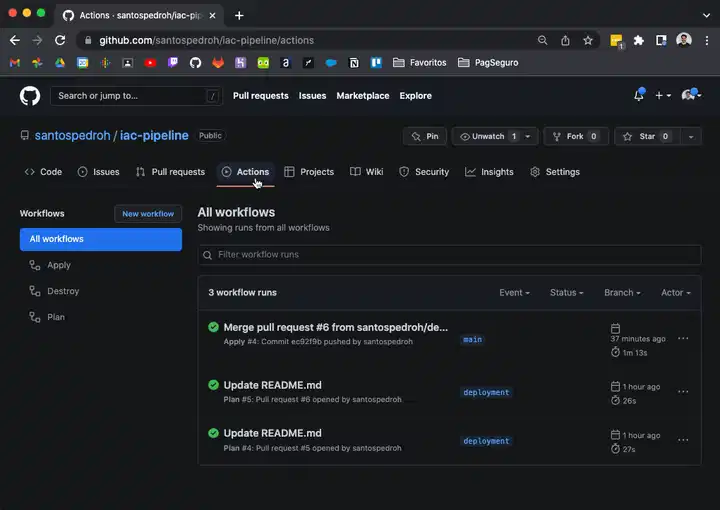Click the zoom magnifier icon in address bar
The image size is (720, 510).
543,40
